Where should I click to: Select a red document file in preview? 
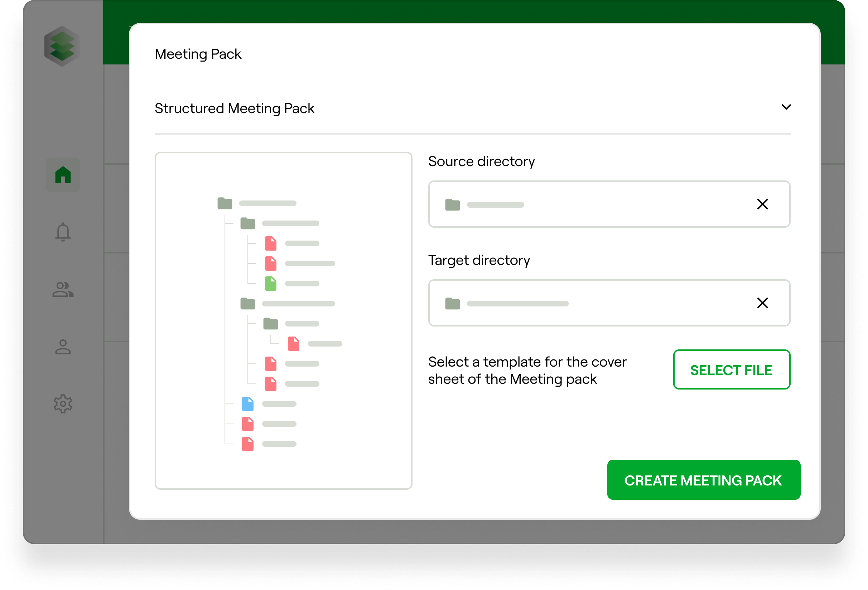pyautogui.click(x=271, y=244)
